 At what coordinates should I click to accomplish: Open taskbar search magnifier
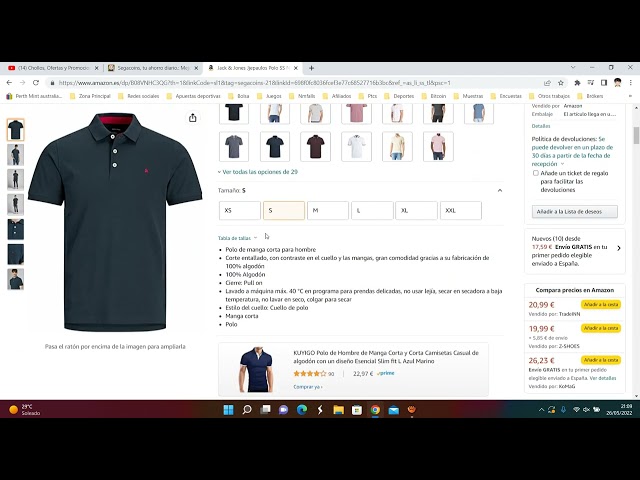point(247,409)
